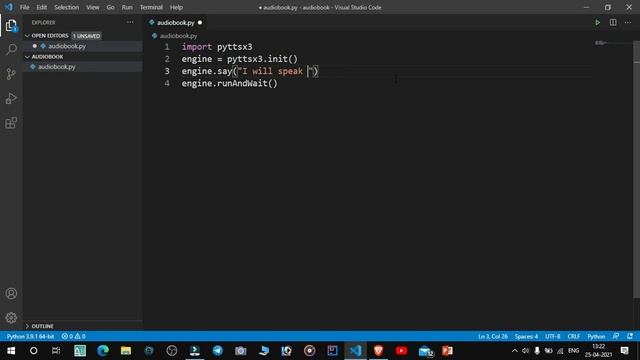Open the File menu
The height and width of the screenshot is (360, 640).
pos(24,7)
